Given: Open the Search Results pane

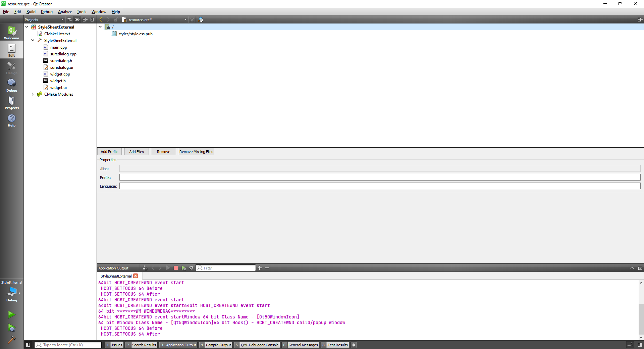Looking at the screenshot, I should (x=142, y=345).
